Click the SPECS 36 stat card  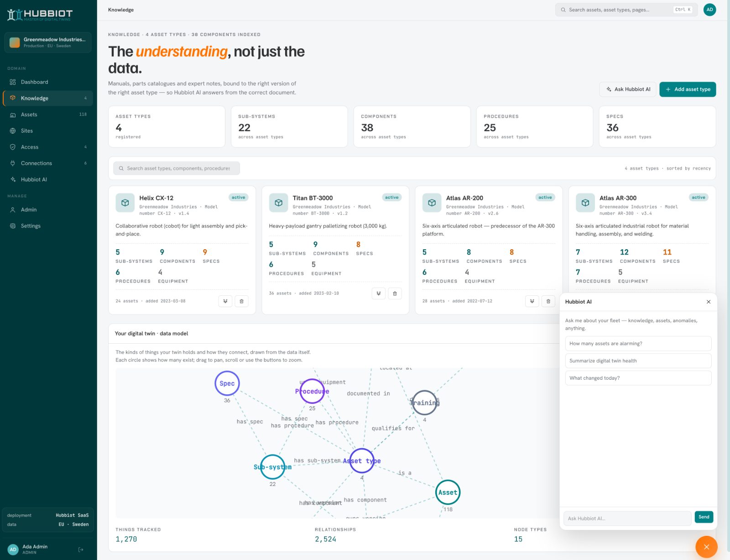(x=657, y=126)
